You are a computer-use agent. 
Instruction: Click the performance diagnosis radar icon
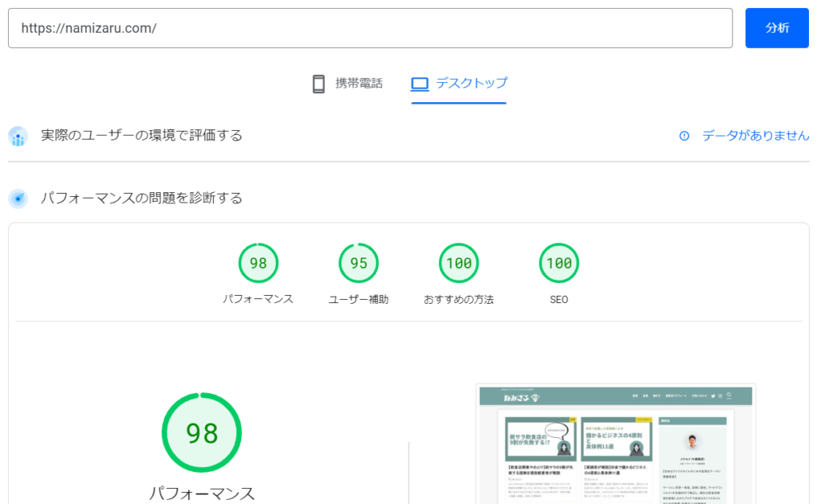[18, 199]
